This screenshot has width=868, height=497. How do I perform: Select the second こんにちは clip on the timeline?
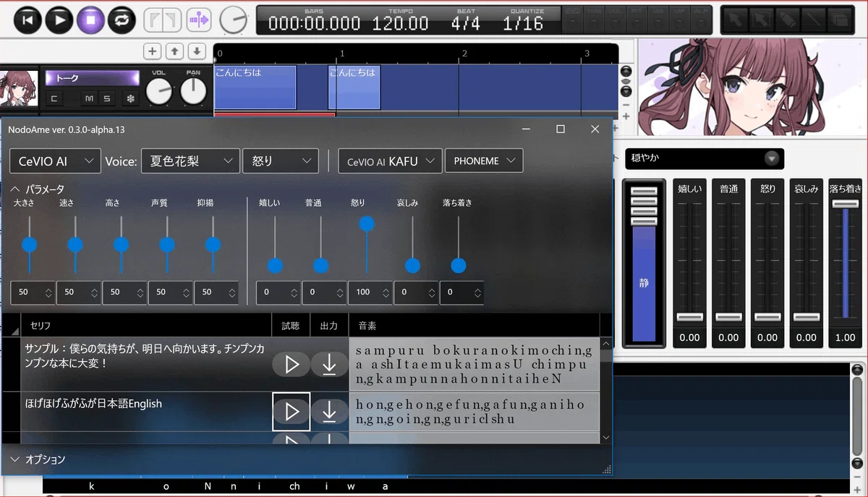(x=354, y=88)
